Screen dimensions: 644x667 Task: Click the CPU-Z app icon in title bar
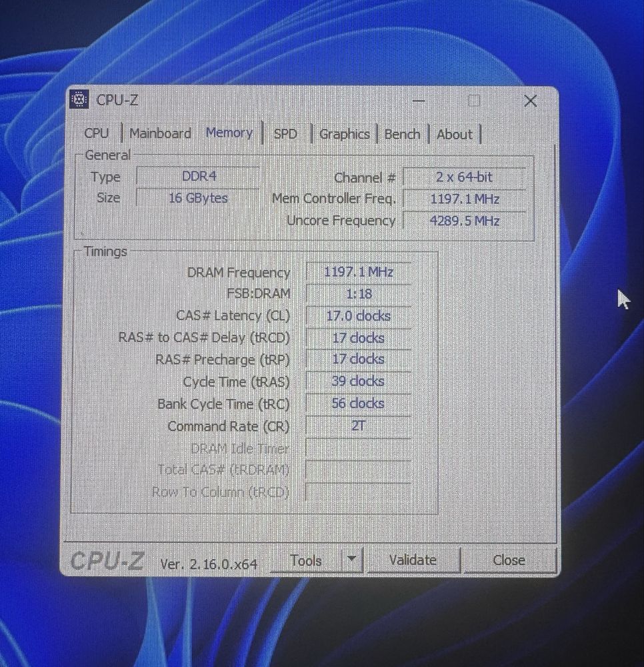[79, 99]
